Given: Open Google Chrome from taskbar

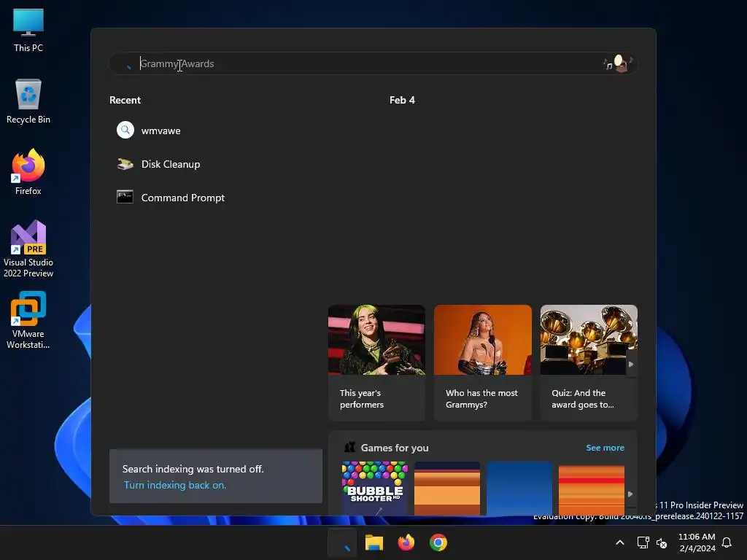Looking at the screenshot, I should pyautogui.click(x=438, y=542).
